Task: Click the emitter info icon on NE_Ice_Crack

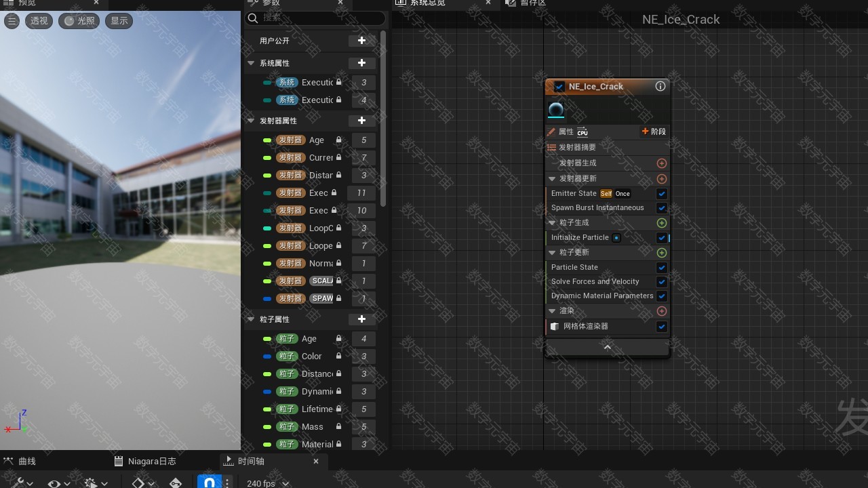Action: coord(660,87)
